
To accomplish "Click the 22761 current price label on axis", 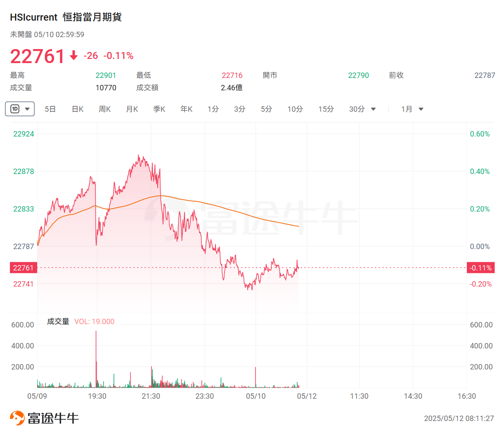I will click(x=23, y=268).
